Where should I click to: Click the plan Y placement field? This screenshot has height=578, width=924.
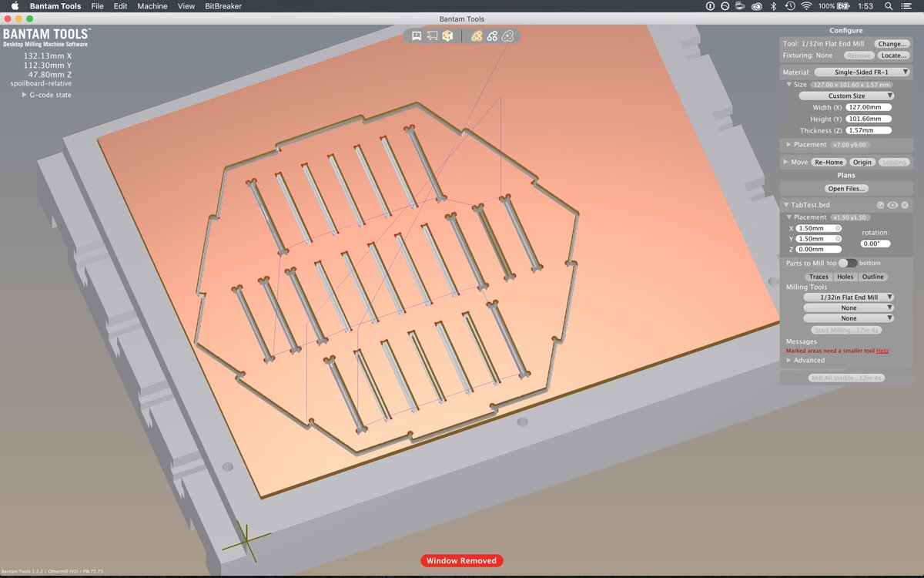pyautogui.click(x=819, y=239)
